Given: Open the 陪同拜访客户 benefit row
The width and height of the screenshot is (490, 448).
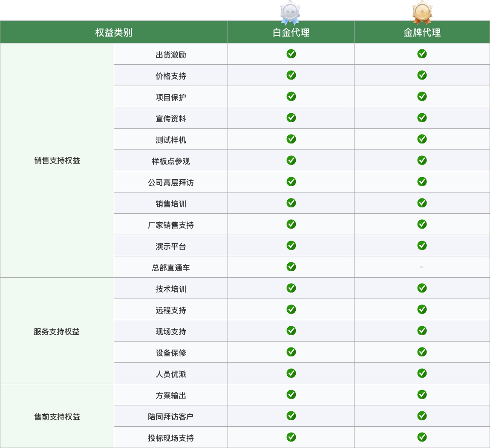Looking at the screenshot, I should [x=170, y=416].
